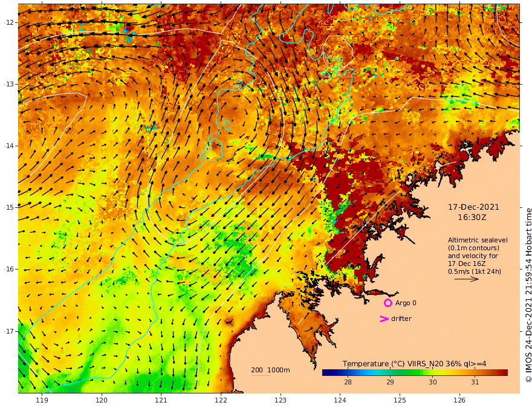The width and height of the screenshot is (532, 411).
Task: Click the "17-Dec 16Z" caption line
Action: click(467, 264)
